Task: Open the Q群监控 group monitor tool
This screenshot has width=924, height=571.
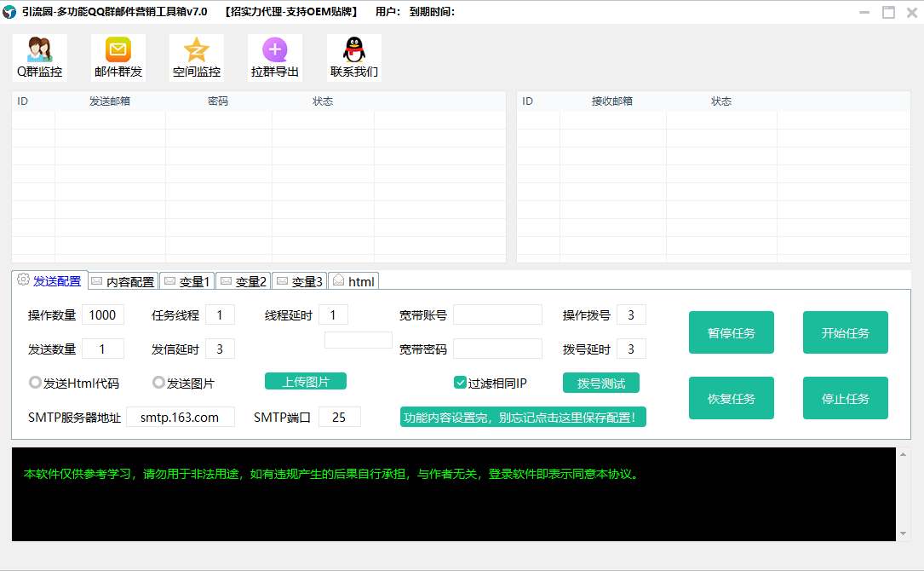Action: [40, 57]
